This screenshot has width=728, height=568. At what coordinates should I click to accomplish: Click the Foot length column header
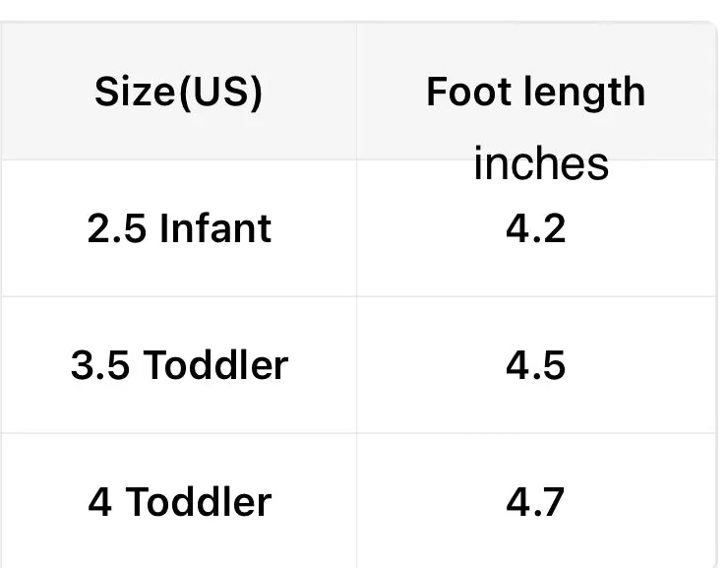(x=535, y=93)
